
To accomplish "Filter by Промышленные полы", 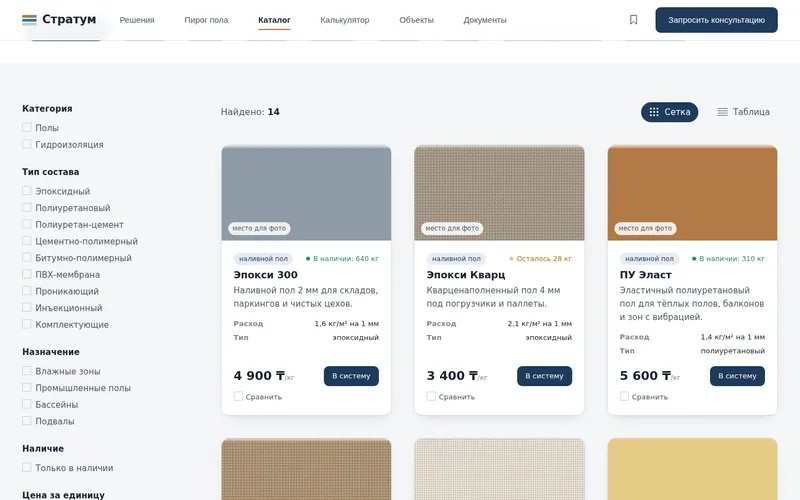I will (27, 387).
